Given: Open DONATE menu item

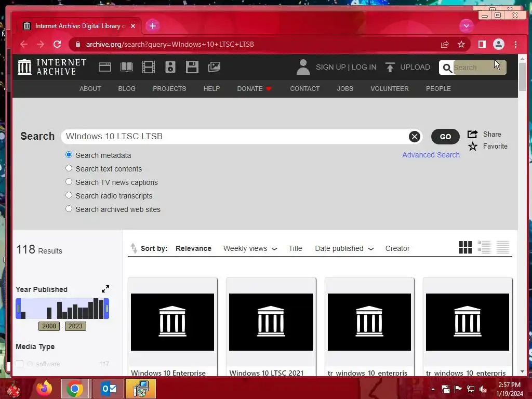Looking at the screenshot, I should point(254,88).
